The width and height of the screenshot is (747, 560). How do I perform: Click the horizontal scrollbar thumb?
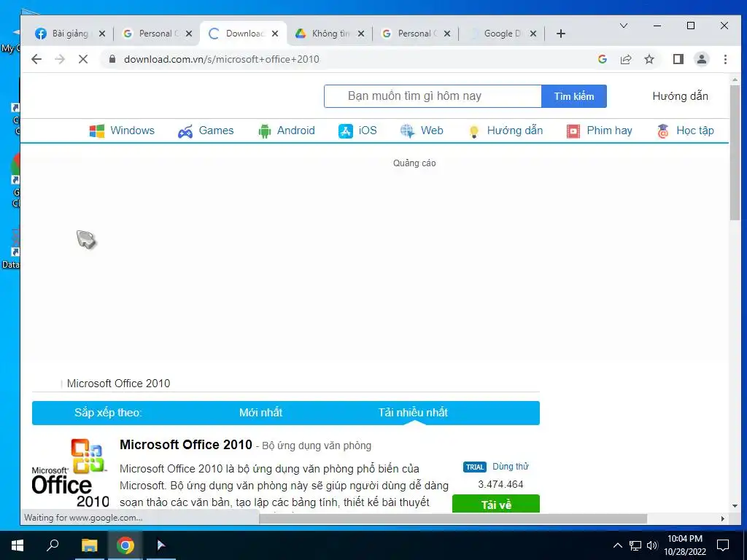point(453,518)
